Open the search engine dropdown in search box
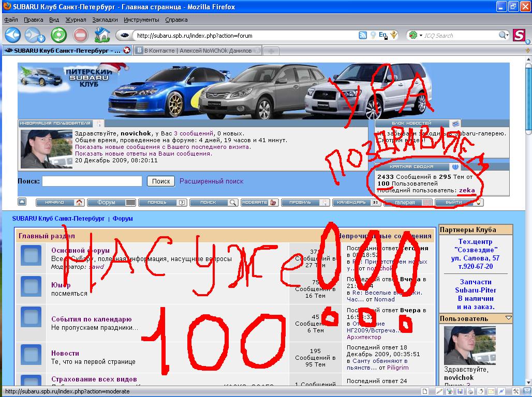Screen dimensions: 532x397 (x=415, y=35)
